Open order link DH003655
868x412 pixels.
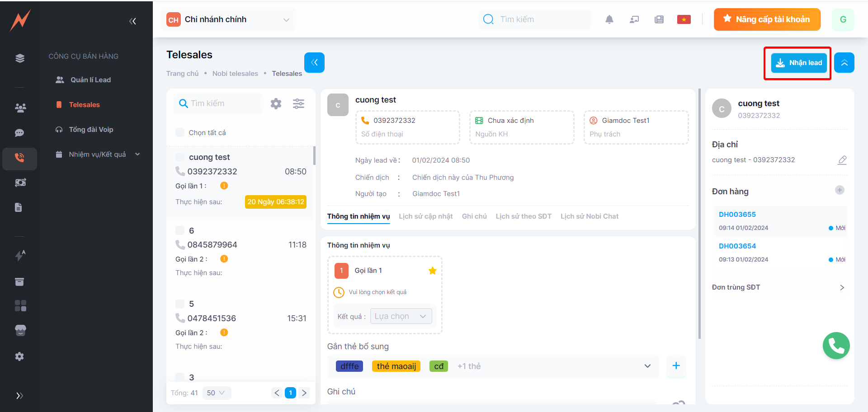[x=737, y=215]
